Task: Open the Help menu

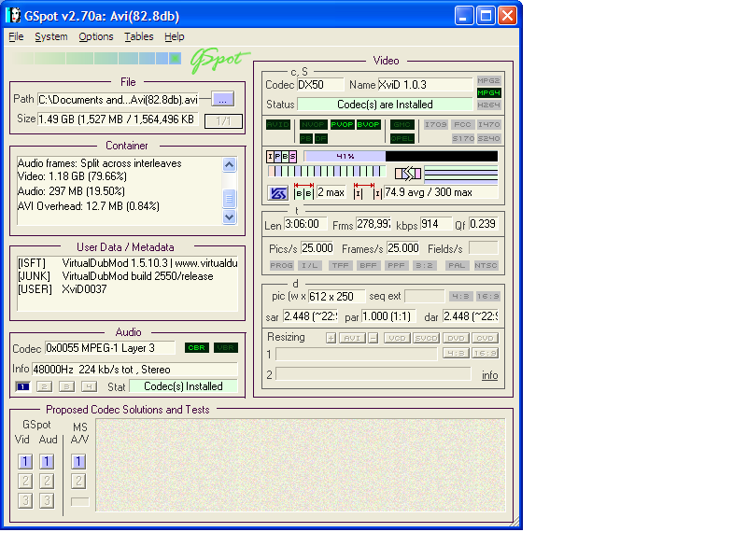Action: [175, 36]
